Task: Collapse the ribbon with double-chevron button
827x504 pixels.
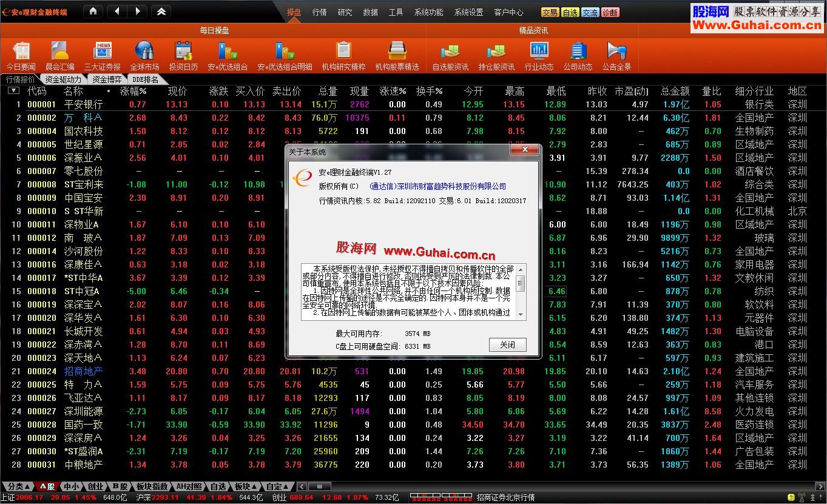Action: [161, 11]
